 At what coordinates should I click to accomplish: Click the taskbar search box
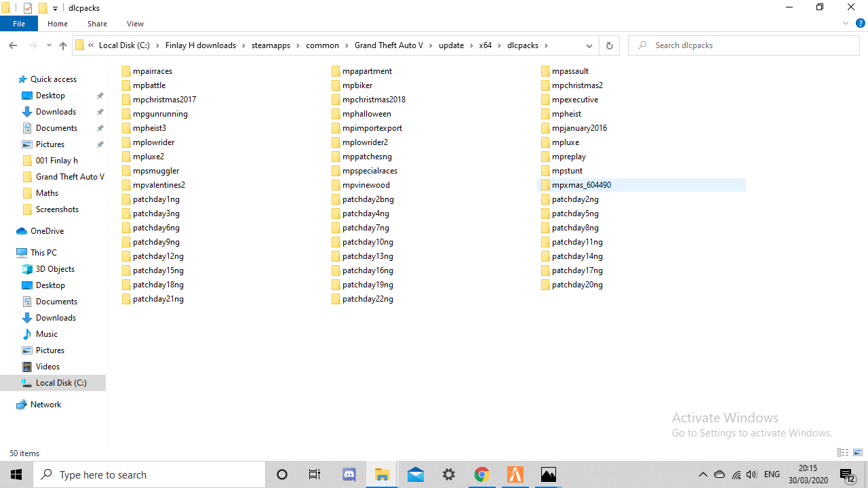(149, 474)
